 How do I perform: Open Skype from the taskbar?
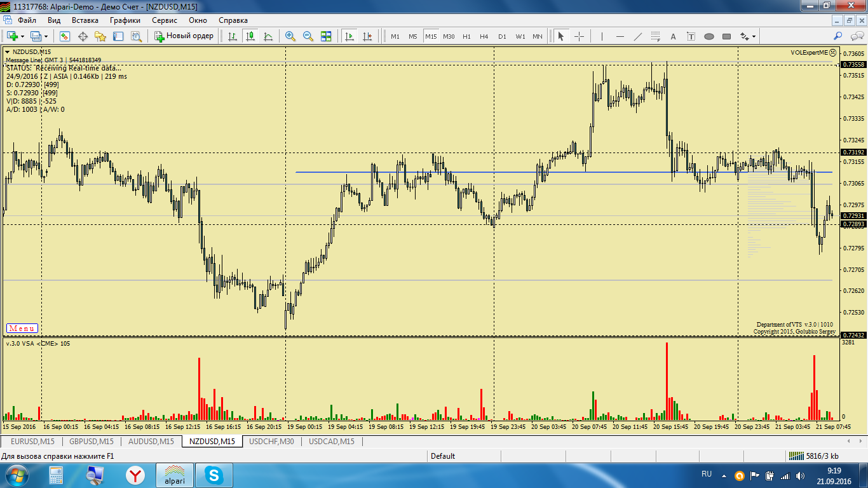click(214, 475)
